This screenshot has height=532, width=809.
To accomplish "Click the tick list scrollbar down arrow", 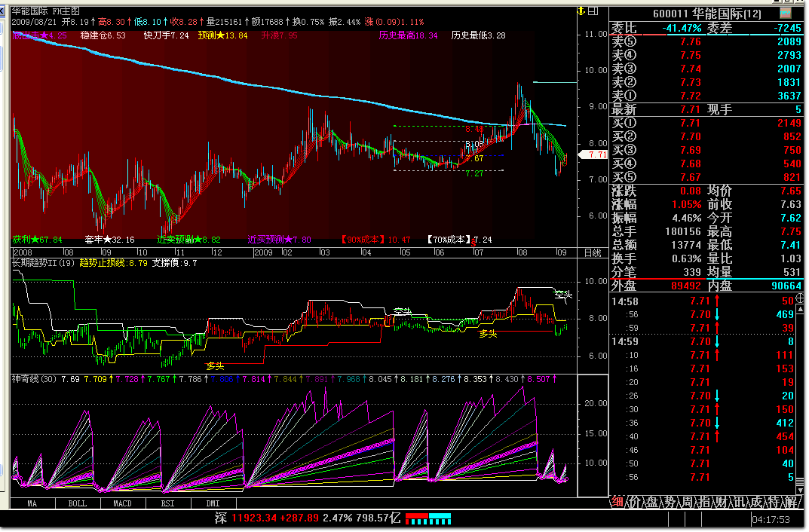I will click(800, 490).
